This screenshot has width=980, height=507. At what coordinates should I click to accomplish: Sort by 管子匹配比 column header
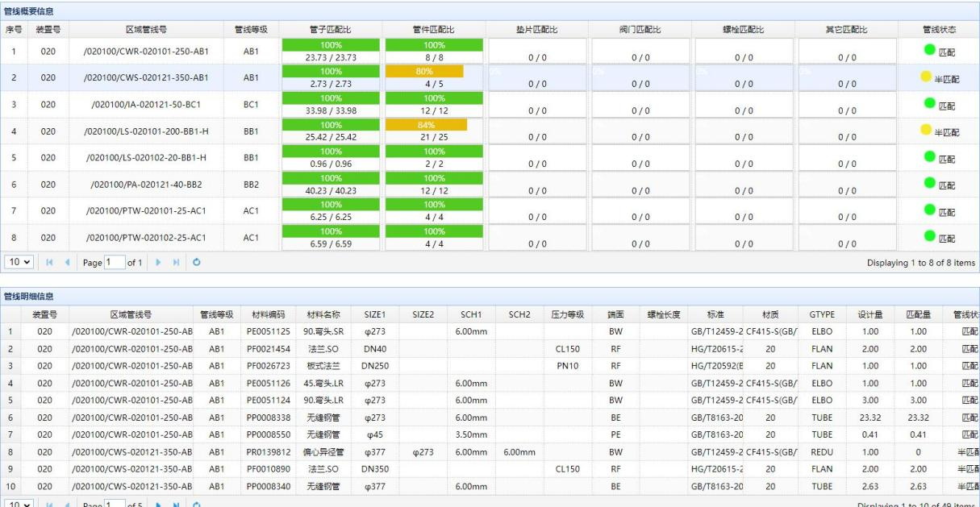(x=331, y=29)
